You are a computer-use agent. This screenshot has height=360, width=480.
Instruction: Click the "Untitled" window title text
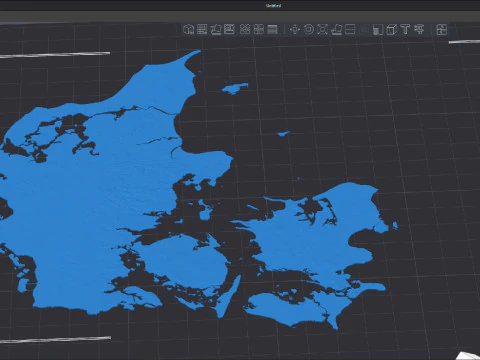(273, 6)
